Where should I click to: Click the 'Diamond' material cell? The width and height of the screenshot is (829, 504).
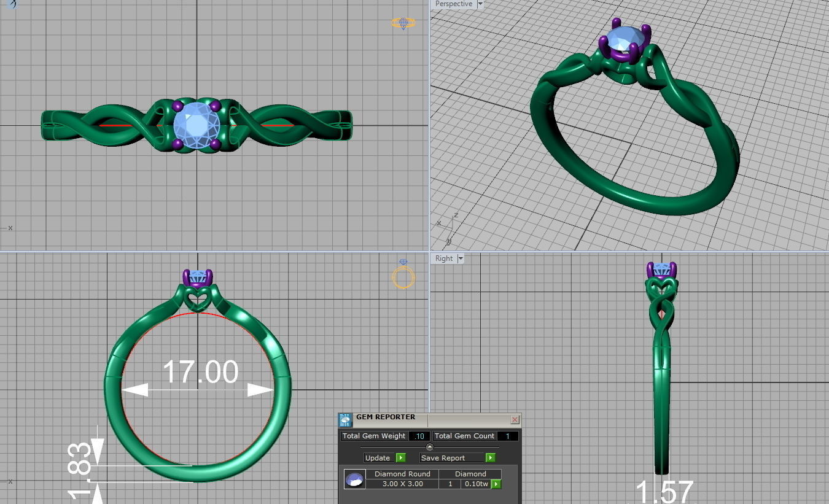[x=470, y=475]
